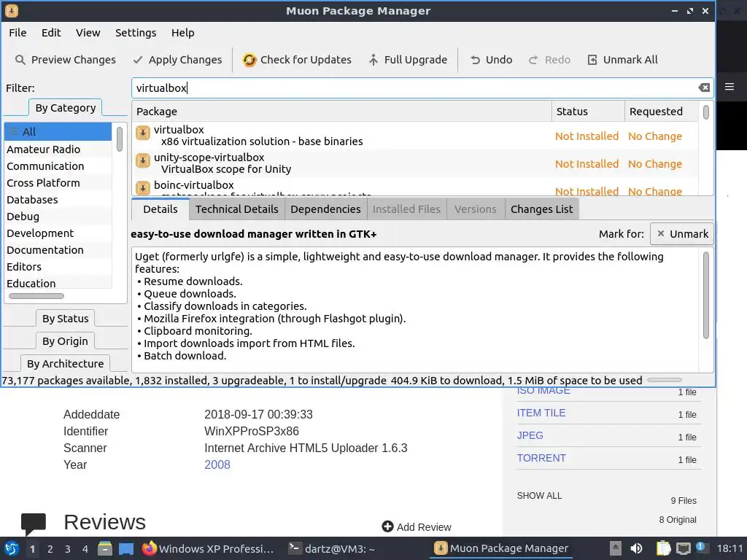Switch to virtual desktop 2
Viewport: 747px width, 560px height.
[50, 549]
